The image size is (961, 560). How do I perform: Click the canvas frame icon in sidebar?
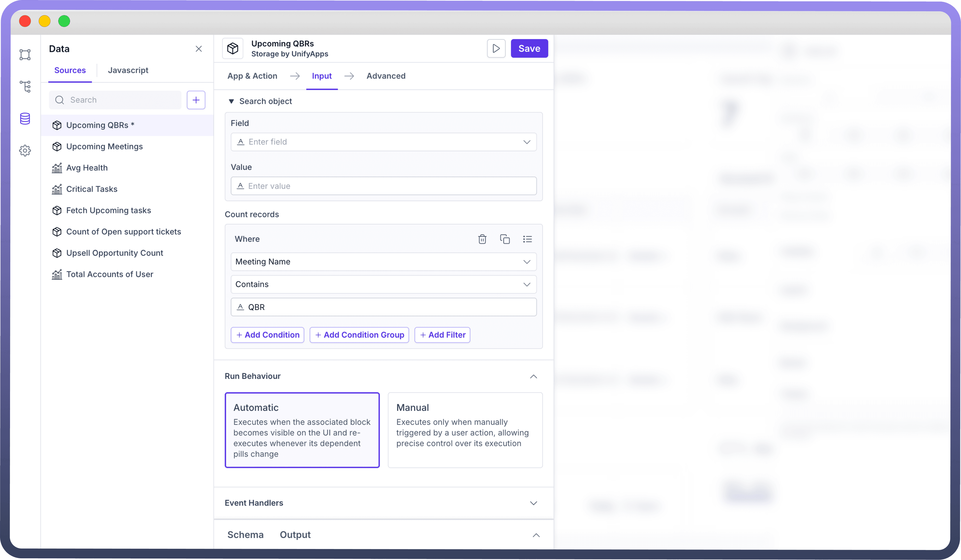pos(25,55)
